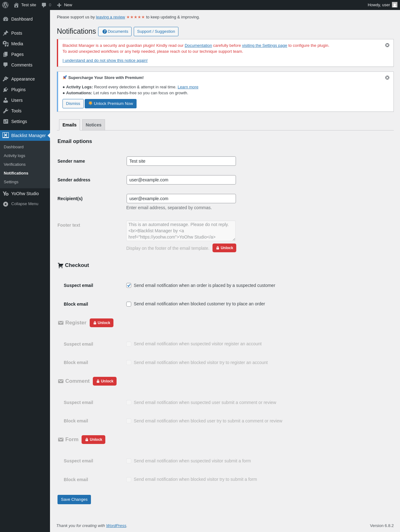
Task: Switch to the Notices tab
Action: [x=93, y=125]
